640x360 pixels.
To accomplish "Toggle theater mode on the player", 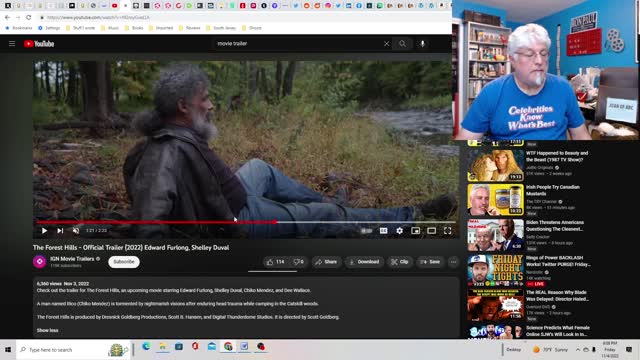I will [431, 231].
